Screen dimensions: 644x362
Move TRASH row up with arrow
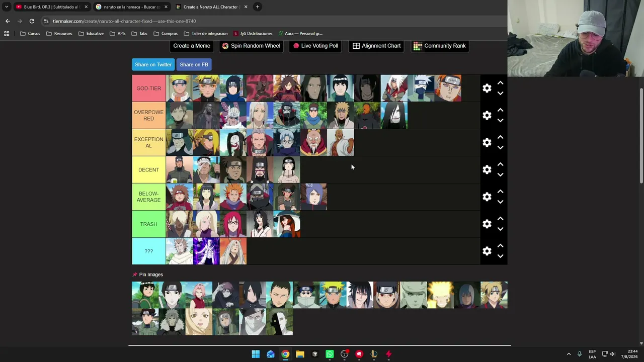(x=500, y=219)
